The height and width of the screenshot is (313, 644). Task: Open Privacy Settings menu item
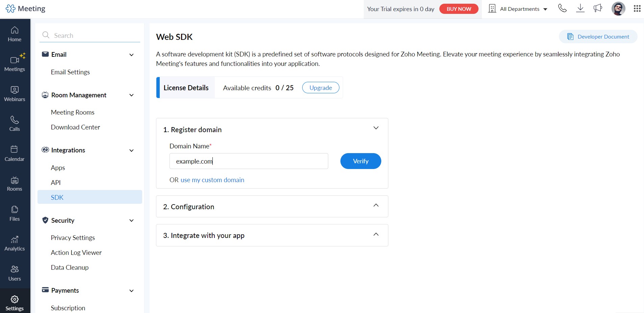tap(73, 238)
